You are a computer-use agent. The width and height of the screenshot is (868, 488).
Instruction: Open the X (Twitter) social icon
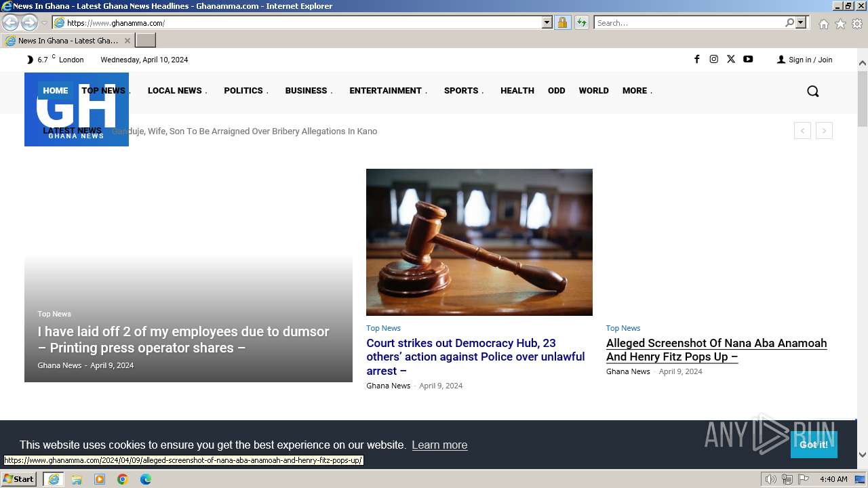pos(730,59)
